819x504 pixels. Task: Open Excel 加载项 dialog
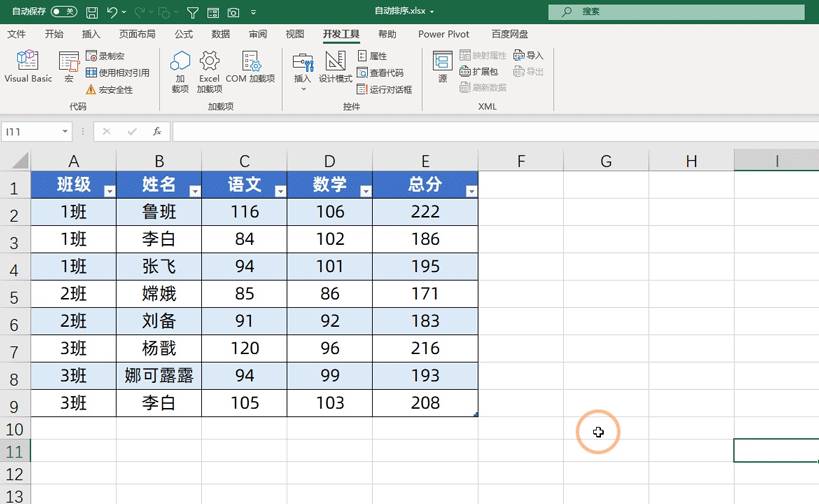coord(209,72)
